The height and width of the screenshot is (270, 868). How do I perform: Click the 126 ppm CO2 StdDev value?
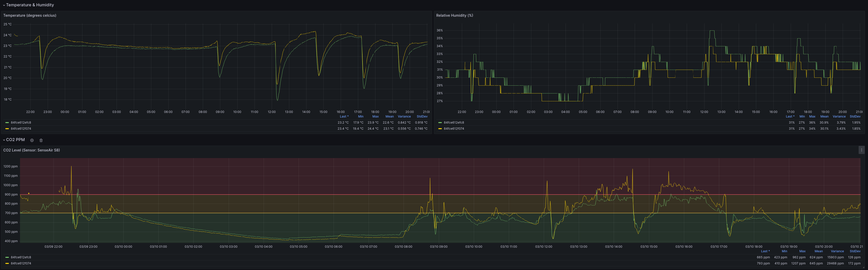coord(854,257)
